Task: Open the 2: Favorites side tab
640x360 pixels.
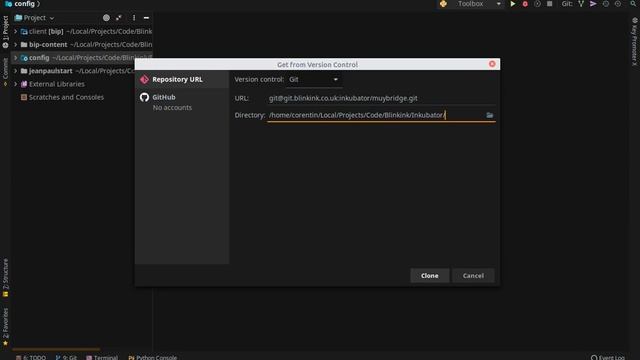Action: coord(5,327)
